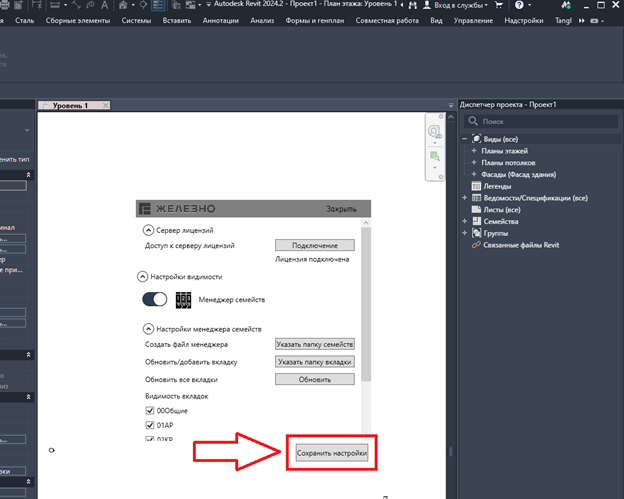Image resolution: width=624 pixels, height=499 pixels.
Task: Click the Легенды legend icon in project browser
Action: click(476, 186)
